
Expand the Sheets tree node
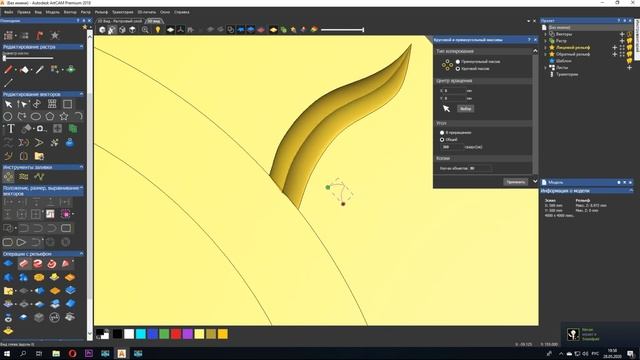tap(546, 67)
